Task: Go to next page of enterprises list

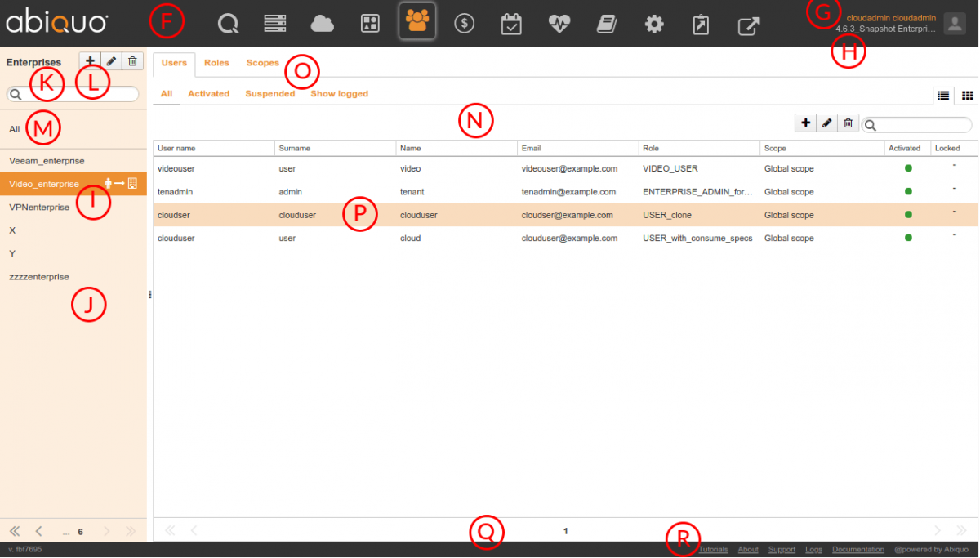Action: coord(106,531)
